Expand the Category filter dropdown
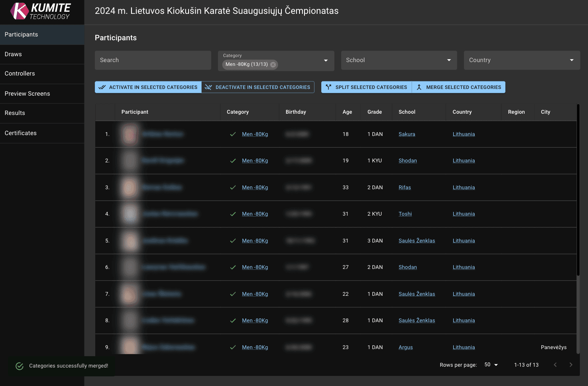The height and width of the screenshot is (386, 588). [x=325, y=60]
